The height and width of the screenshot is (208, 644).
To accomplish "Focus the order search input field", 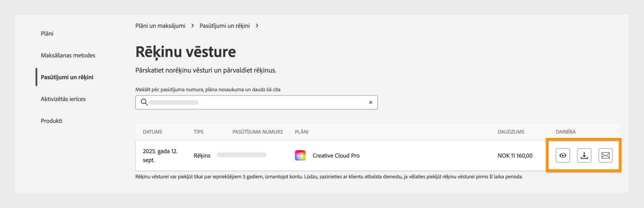I will coord(257,102).
